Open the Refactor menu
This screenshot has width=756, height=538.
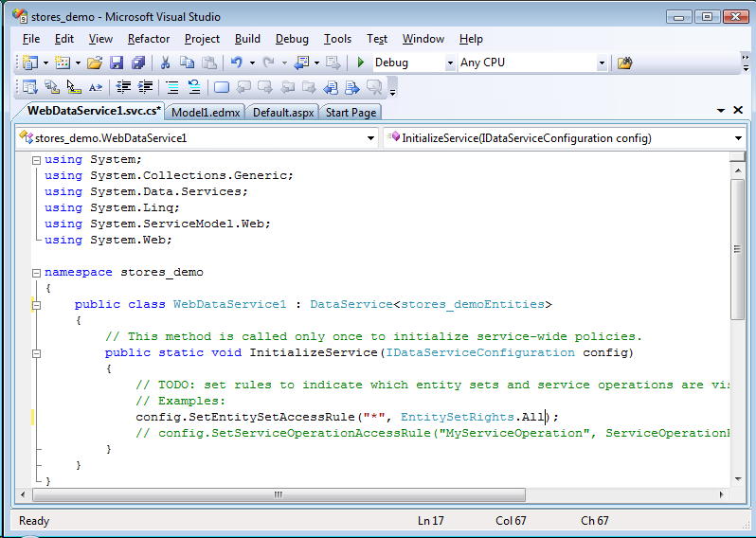coord(149,39)
